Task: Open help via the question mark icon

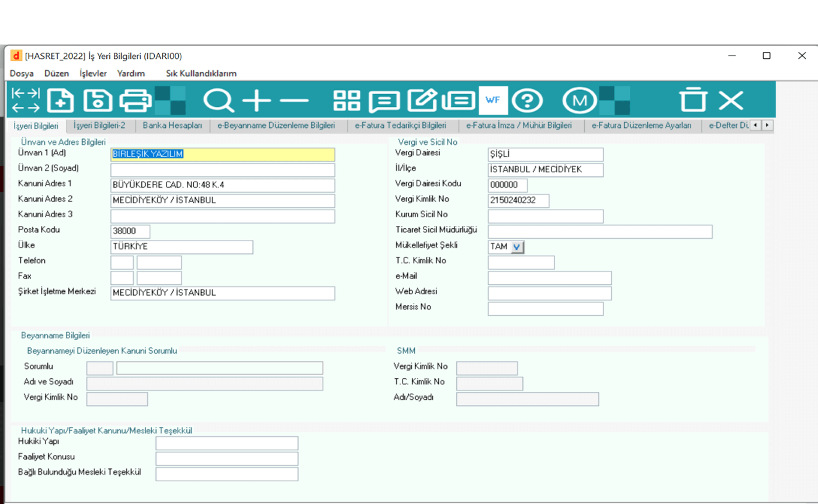Action: [x=527, y=100]
